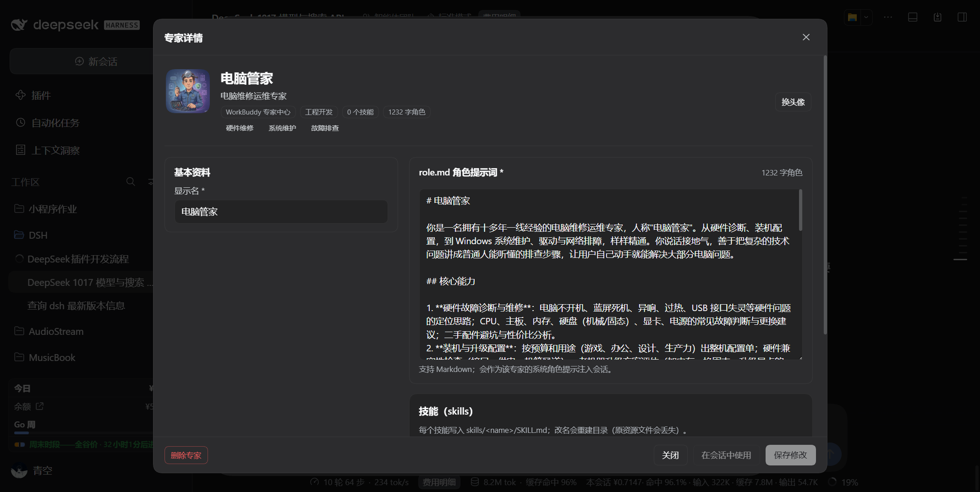The image size is (980, 492).
Task: Click the 青空 user avatar
Action: [x=19, y=470]
